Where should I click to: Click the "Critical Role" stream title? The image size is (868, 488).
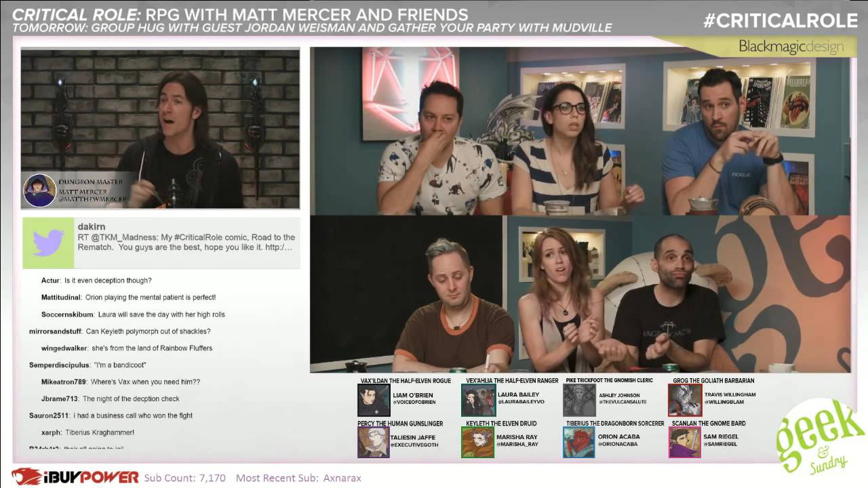(x=240, y=14)
